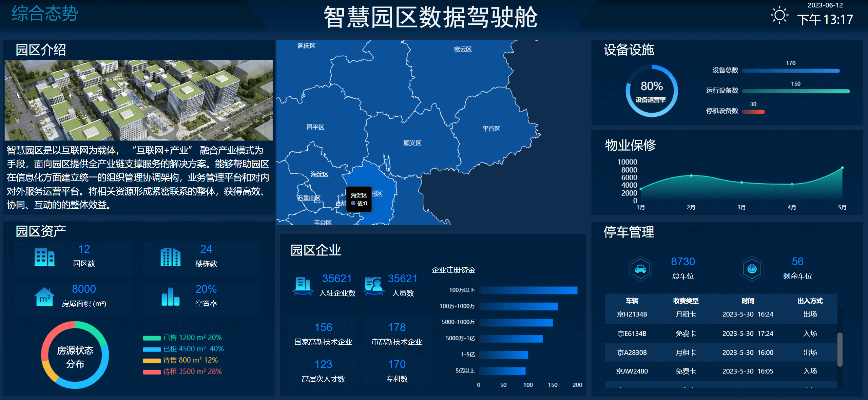868x400 pixels.
Task: Click the park count building icon
Action: (44, 257)
